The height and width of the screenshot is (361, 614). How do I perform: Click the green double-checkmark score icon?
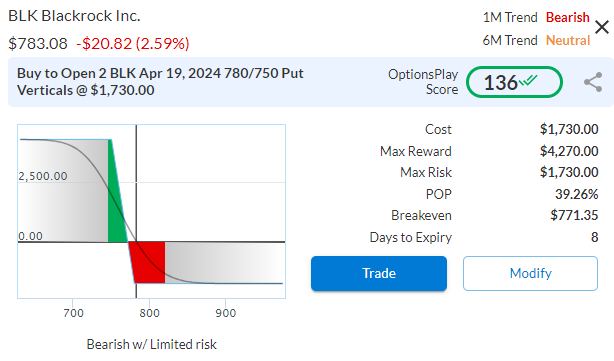(528, 81)
